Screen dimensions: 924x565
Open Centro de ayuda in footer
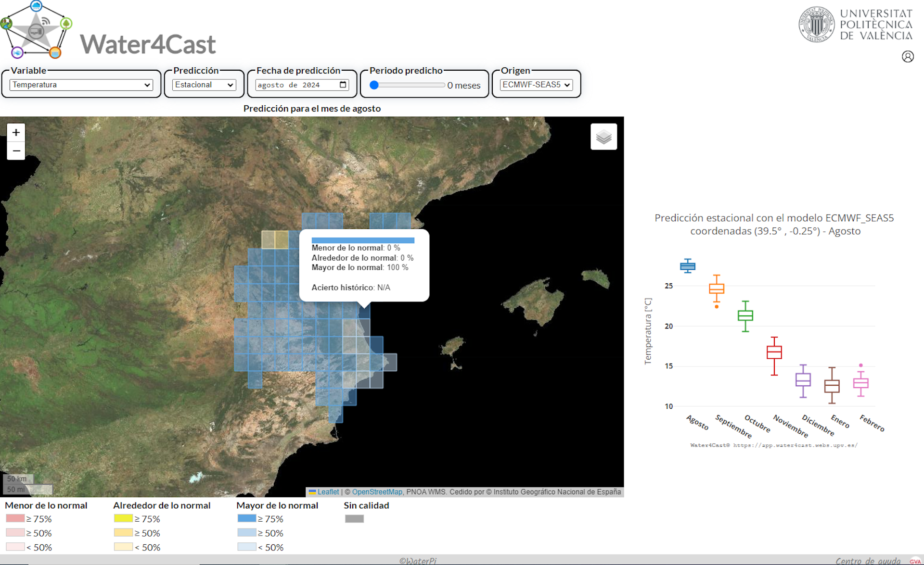(867, 561)
